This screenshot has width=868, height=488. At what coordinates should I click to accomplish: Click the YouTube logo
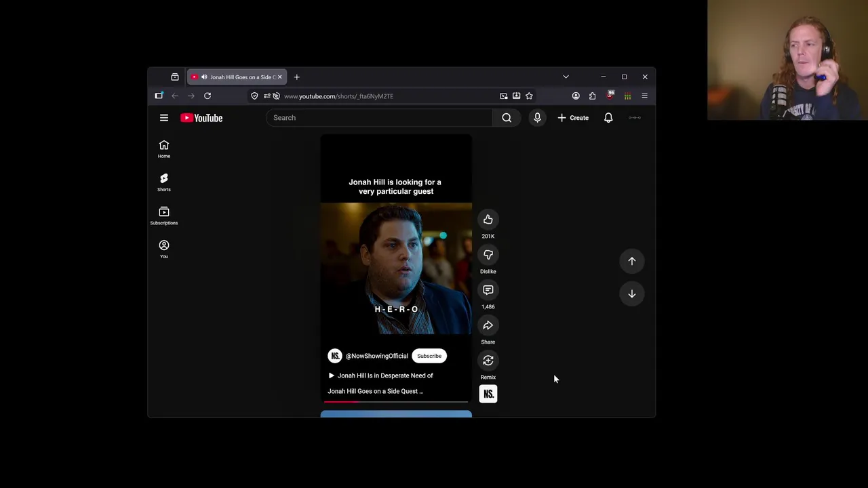201,118
